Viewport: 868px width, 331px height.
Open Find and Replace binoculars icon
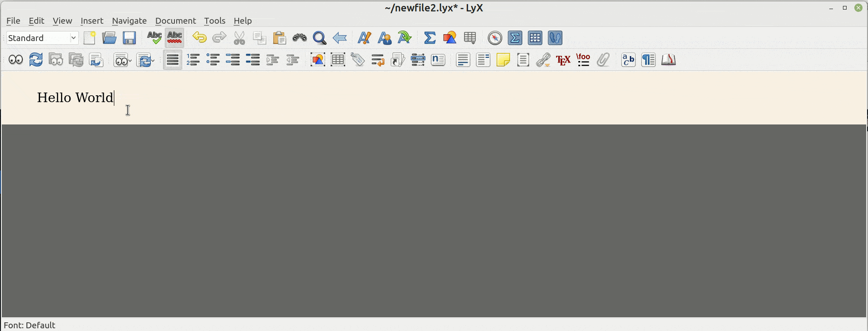click(x=300, y=38)
